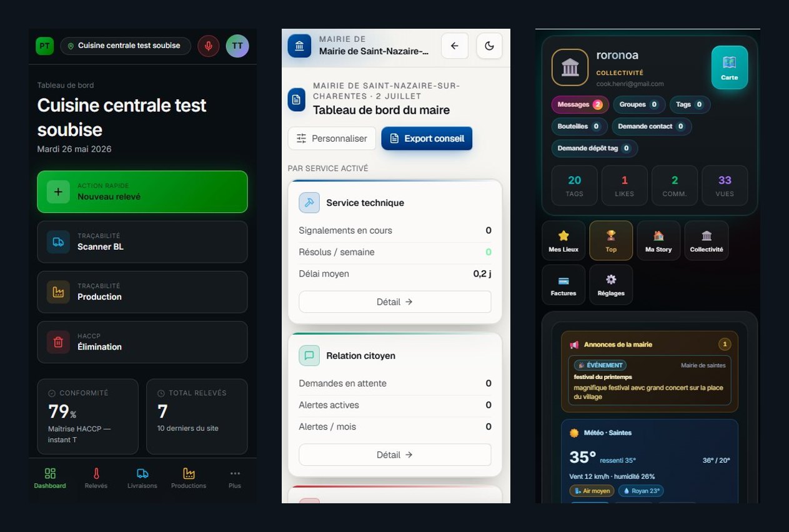Viewport: 789px width, 532px height.
Task: Open the Plus more tab
Action: [235, 478]
